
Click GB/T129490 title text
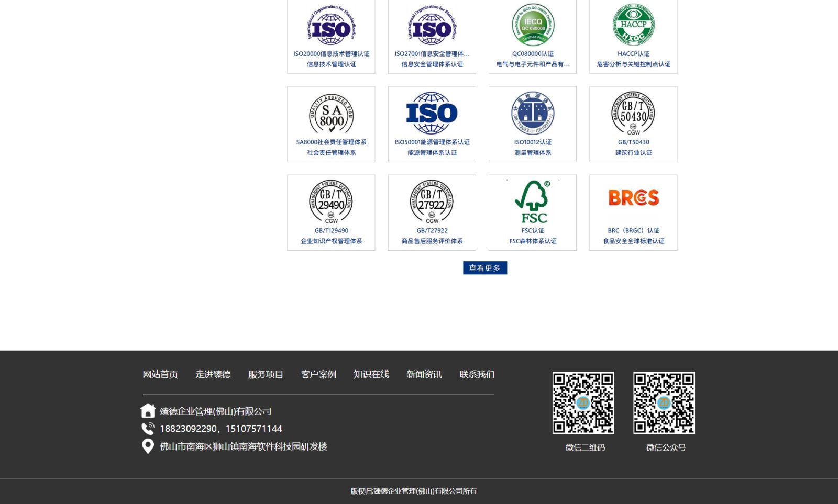(331, 231)
